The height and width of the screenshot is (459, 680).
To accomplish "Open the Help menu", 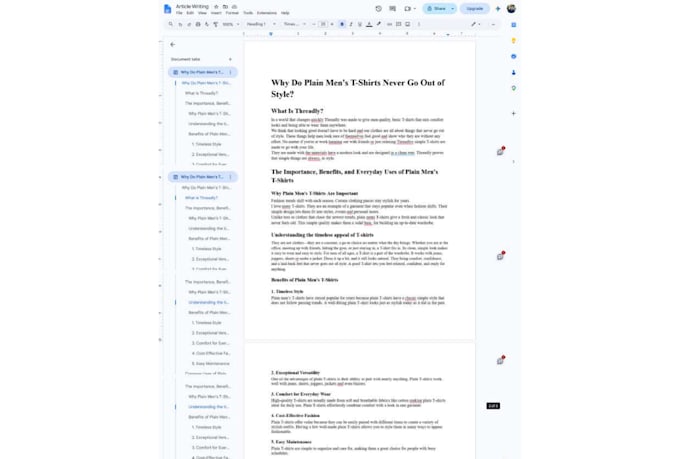I will [x=285, y=13].
